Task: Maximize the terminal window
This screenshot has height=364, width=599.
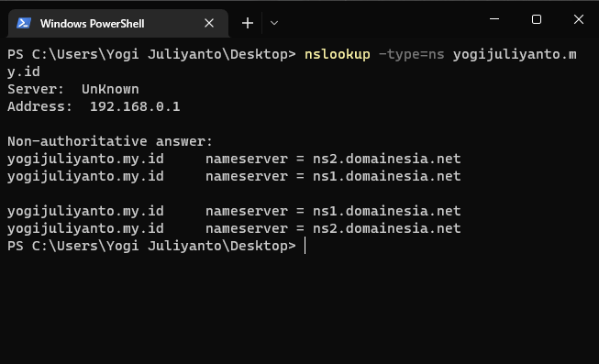Action: pyautogui.click(x=537, y=19)
